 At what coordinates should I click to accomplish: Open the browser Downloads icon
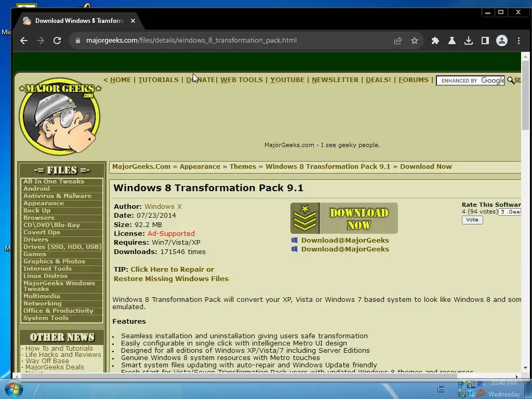469,41
